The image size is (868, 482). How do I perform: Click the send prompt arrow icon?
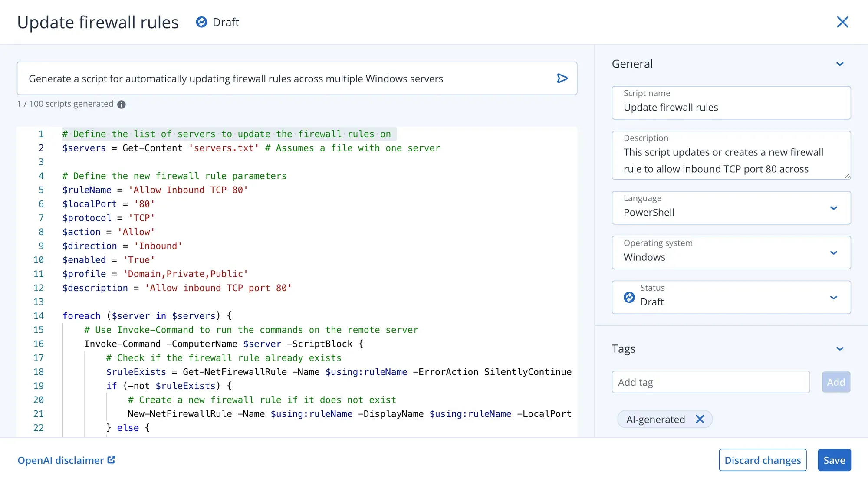[x=562, y=79]
